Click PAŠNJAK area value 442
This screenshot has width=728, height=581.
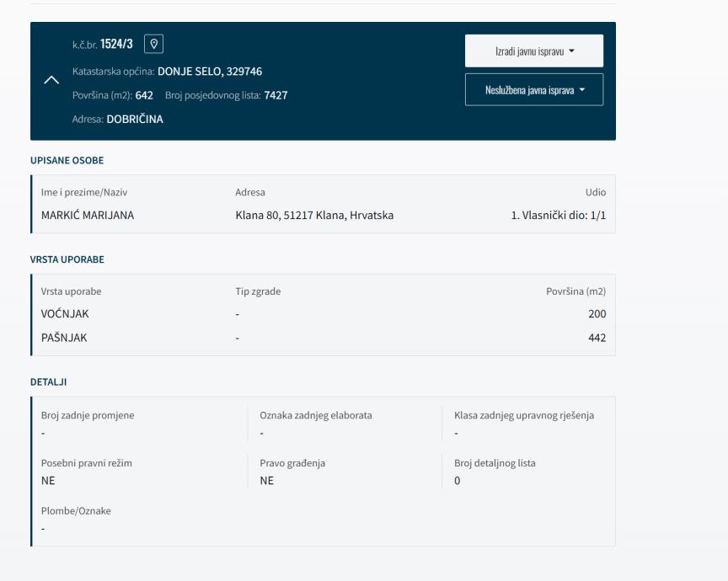(x=597, y=338)
